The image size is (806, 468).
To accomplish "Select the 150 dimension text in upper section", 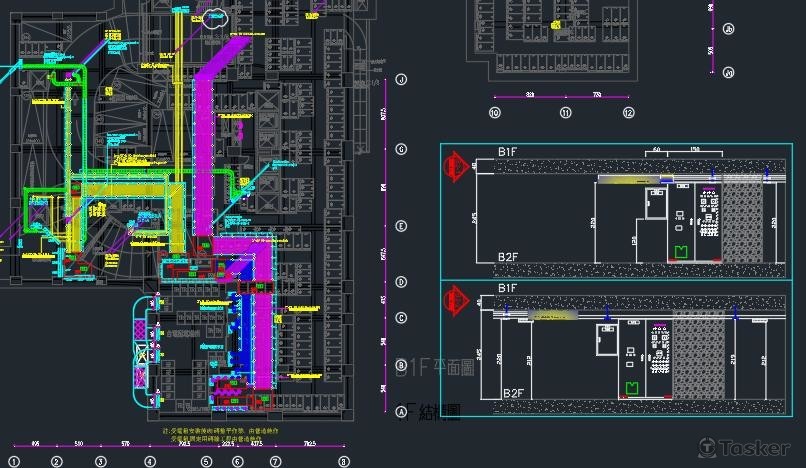I will [693, 150].
